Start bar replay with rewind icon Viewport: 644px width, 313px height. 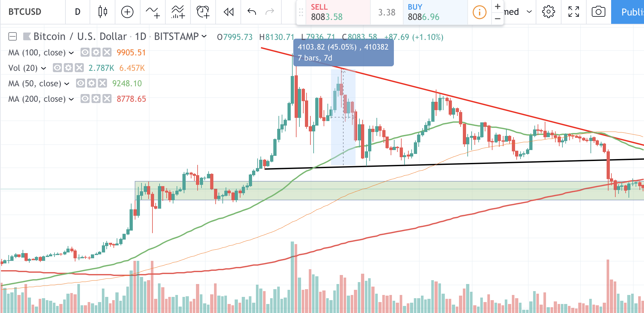pyautogui.click(x=229, y=12)
